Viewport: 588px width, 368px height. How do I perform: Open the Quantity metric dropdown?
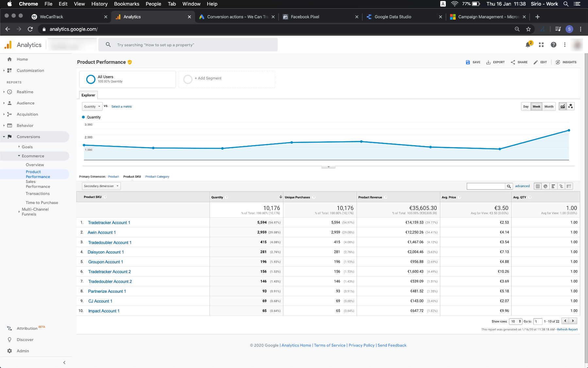[92, 107]
